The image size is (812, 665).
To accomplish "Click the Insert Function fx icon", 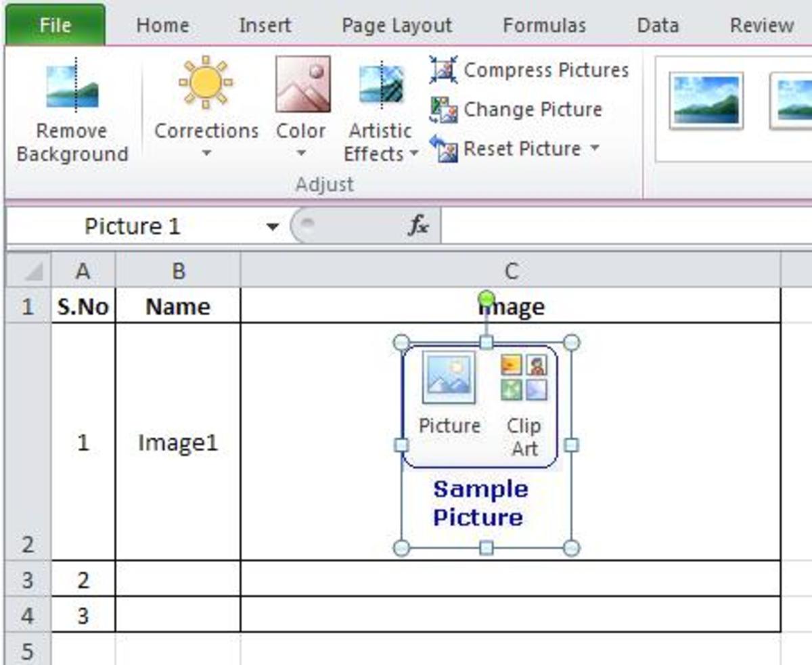I will click(x=418, y=226).
